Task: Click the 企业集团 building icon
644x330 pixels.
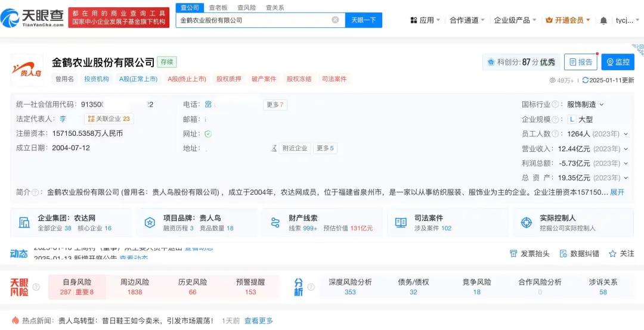Action: (x=24, y=222)
